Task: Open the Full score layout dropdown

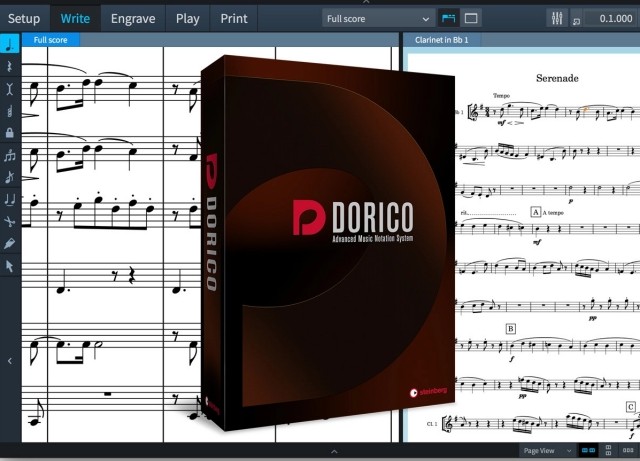Action: 378,18
